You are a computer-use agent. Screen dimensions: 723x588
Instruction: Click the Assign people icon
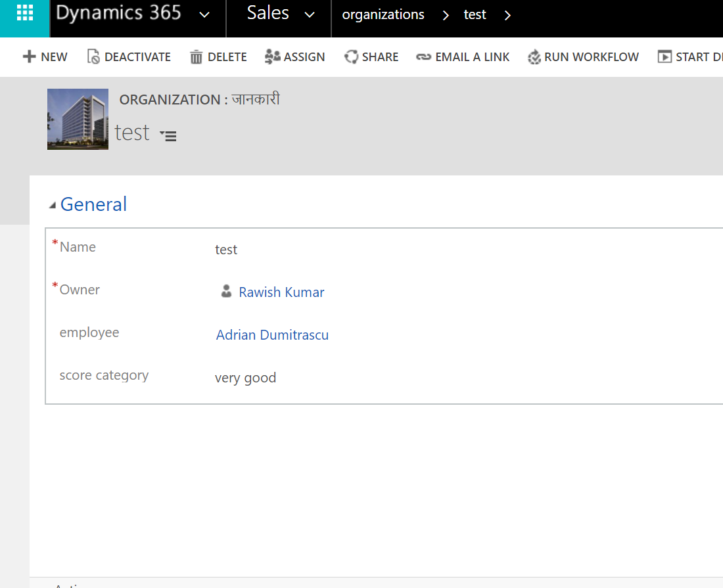click(272, 57)
